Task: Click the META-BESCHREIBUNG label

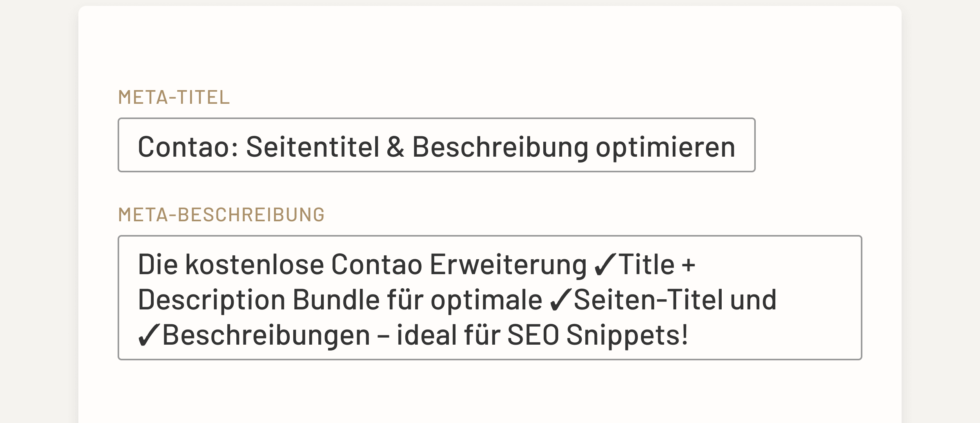Action: (221, 215)
